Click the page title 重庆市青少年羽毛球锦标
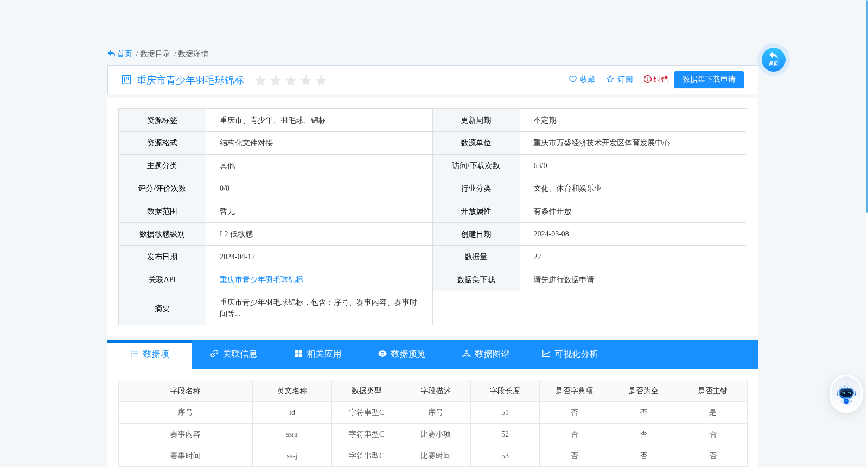The height and width of the screenshot is (467, 868). click(190, 80)
